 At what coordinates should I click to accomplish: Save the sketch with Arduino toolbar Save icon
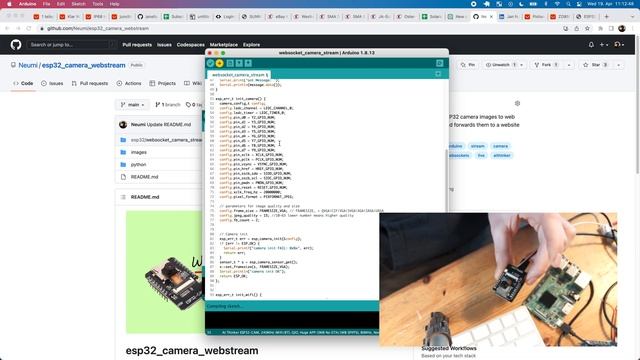click(x=248, y=63)
